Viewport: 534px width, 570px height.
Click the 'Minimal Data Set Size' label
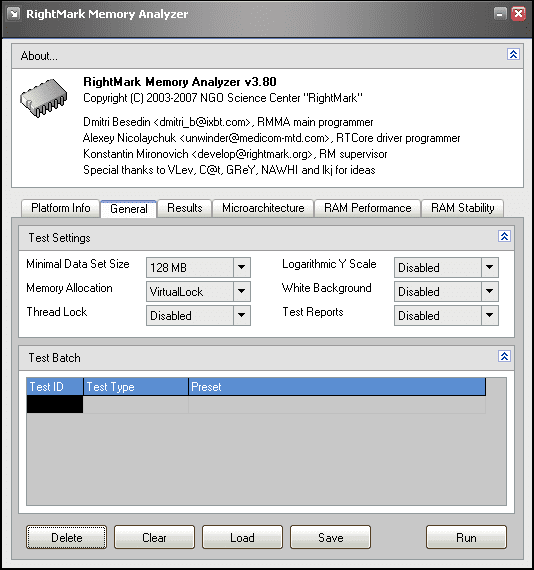[78, 264]
